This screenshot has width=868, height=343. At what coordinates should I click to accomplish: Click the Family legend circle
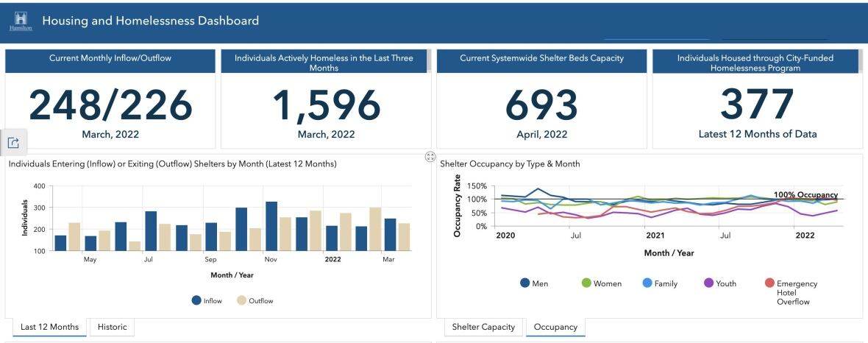pyautogui.click(x=647, y=283)
